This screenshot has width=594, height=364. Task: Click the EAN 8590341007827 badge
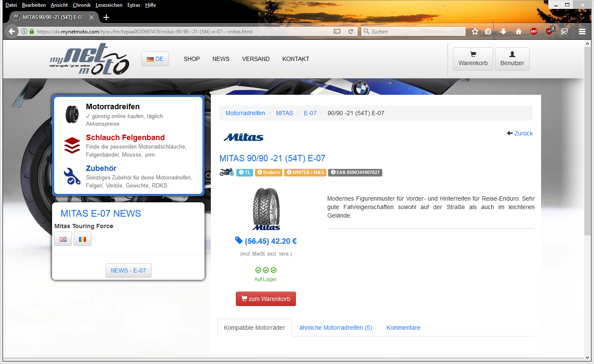(355, 172)
